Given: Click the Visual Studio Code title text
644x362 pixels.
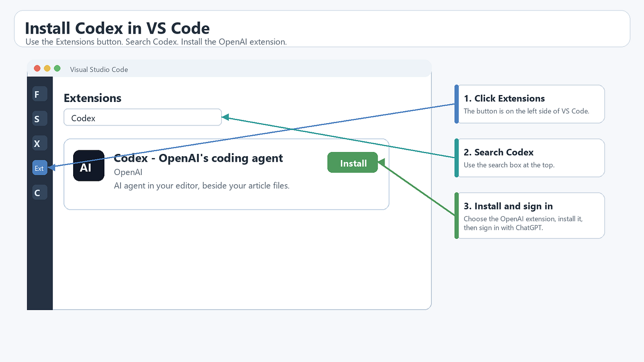Looking at the screenshot, I should coord(99,69).
